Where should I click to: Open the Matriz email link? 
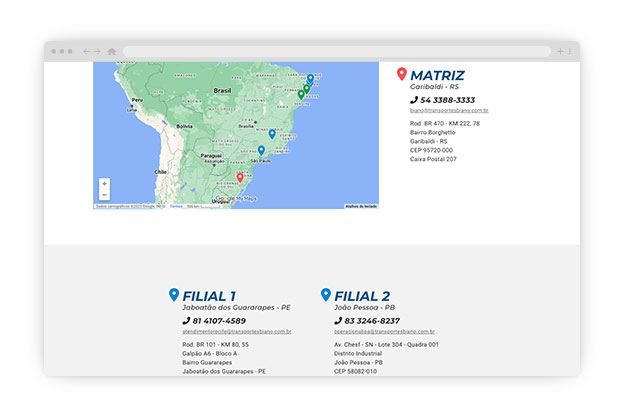pos(449,110)
